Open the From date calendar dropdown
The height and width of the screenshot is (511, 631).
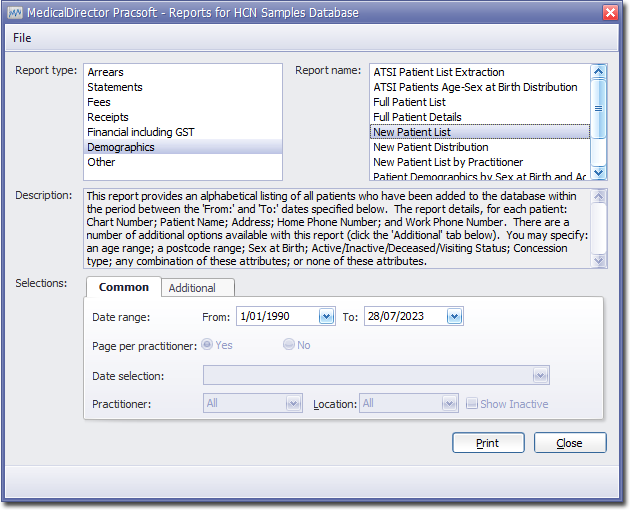(326, 316)
